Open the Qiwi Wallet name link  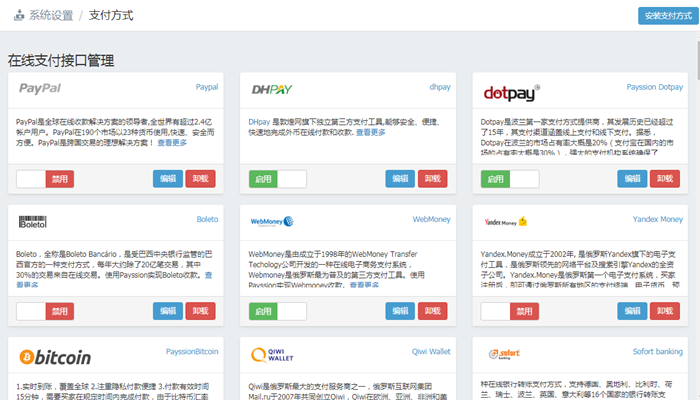point(431,352)
